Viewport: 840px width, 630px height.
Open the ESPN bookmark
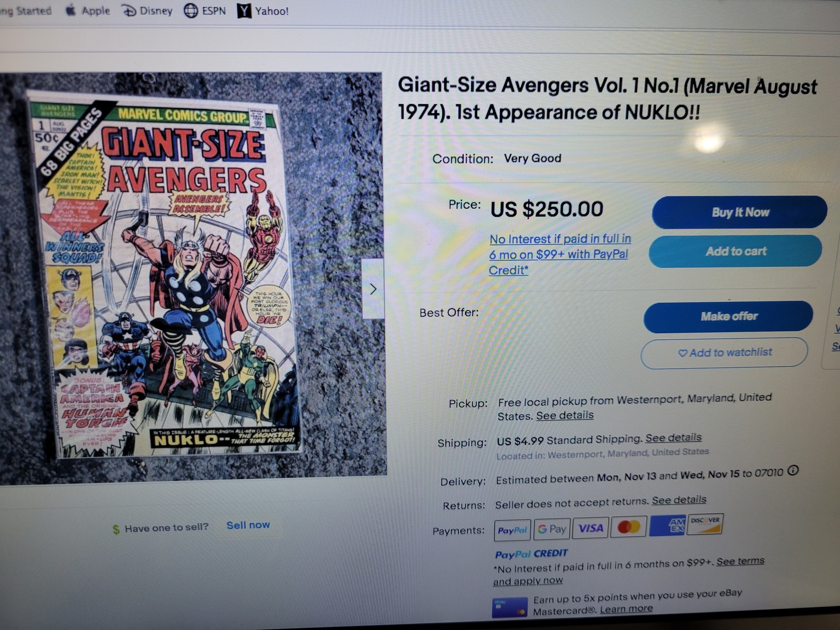coord(205,10)
